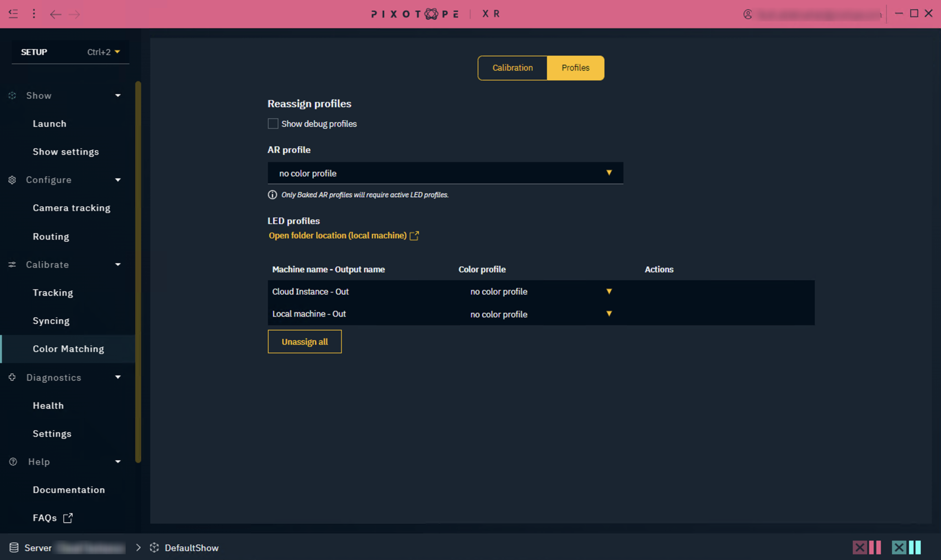This screenshot has height=560, width=941.
Task: Open the three-dot options menu
Action: [34, 14]
